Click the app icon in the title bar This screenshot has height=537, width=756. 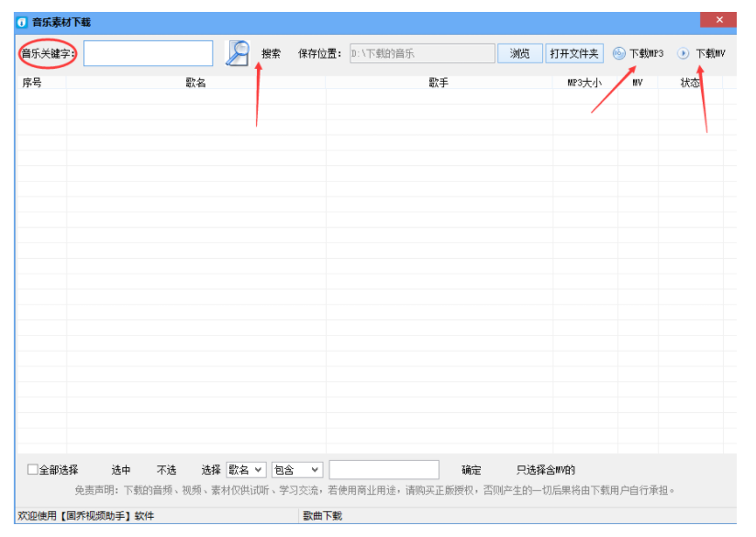(22, 22)
